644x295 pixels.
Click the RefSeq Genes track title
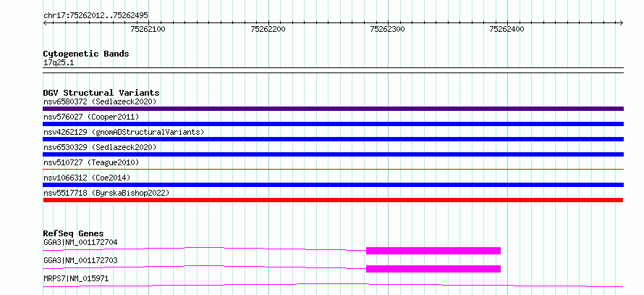pyautogui.click(x=74, y=233)
